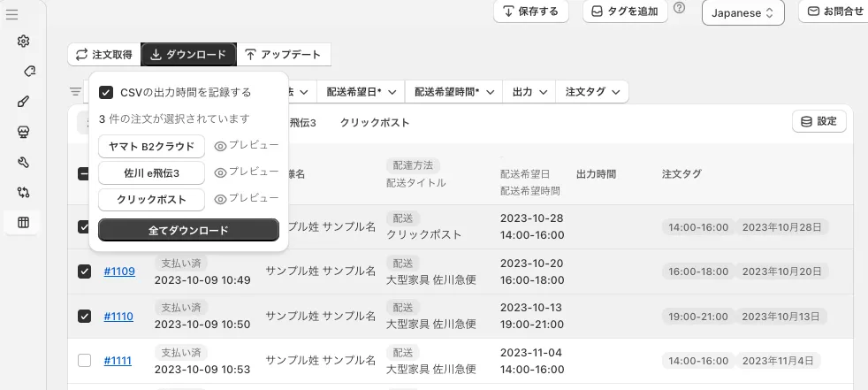Click the tag icon in the sidebar
This screenshot has height=390, width=868.
28,71
